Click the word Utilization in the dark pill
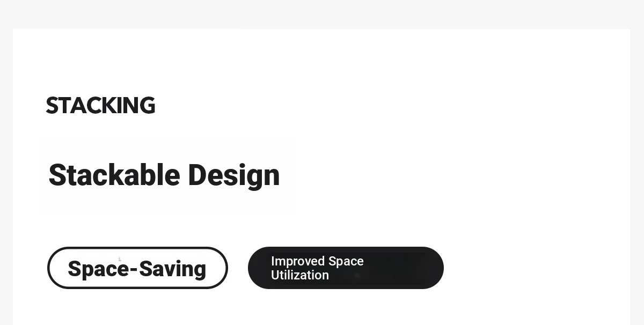Image resolution: width=644 pixels, height=325 pixels. [300, 275]
